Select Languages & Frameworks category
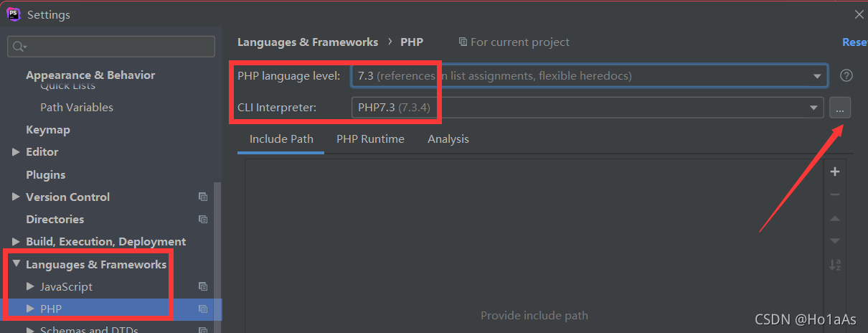The image size is (868, 333). (96, 264)
